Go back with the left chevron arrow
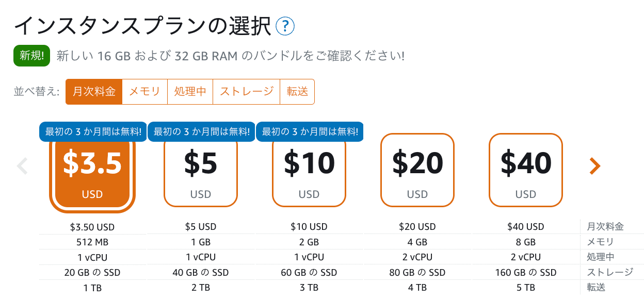This screenshot has width=644, height=300. tap(22, 166)
